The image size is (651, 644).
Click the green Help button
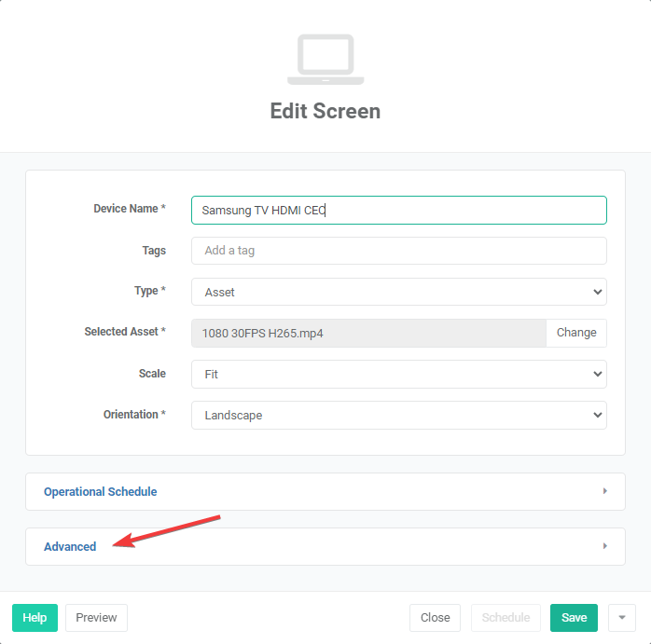(35, 618)
